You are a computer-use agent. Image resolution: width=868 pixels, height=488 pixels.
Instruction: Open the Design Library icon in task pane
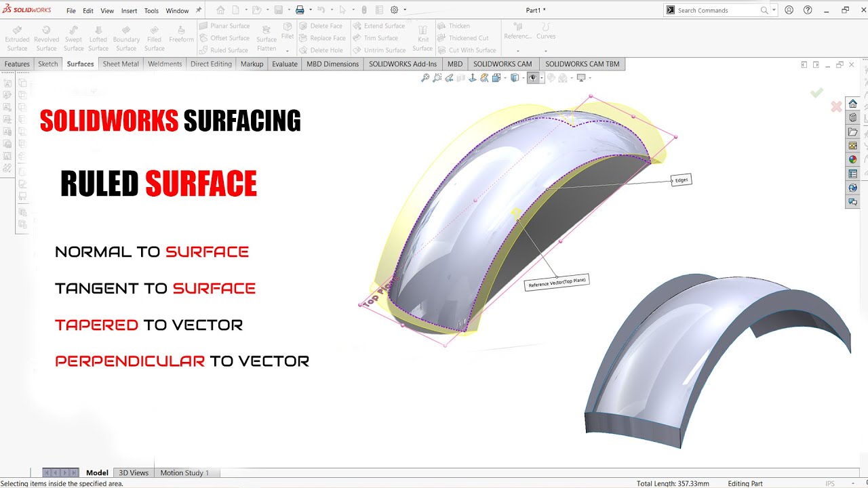point(853,117)
